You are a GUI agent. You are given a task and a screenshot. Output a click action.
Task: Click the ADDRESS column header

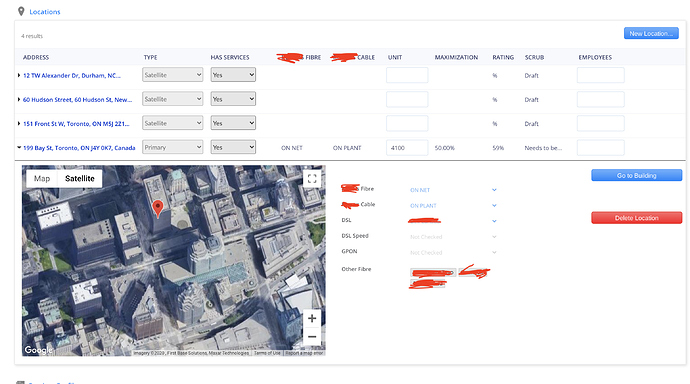click(x=36, y=58)
